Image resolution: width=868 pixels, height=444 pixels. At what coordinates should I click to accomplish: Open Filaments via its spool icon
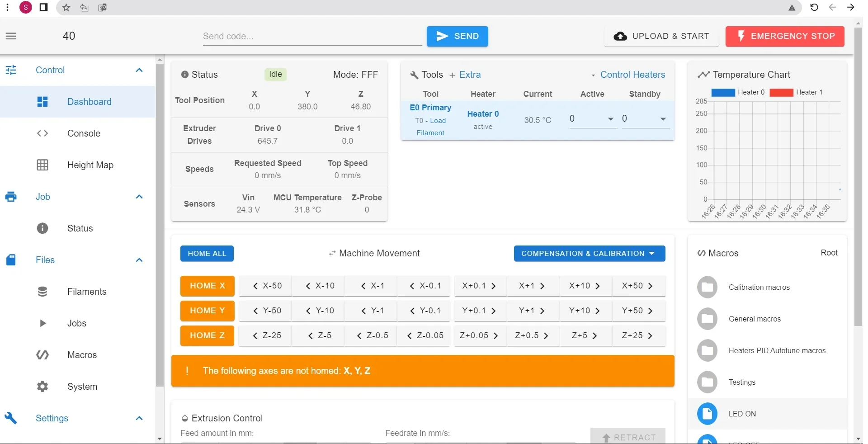pos(42,292)
